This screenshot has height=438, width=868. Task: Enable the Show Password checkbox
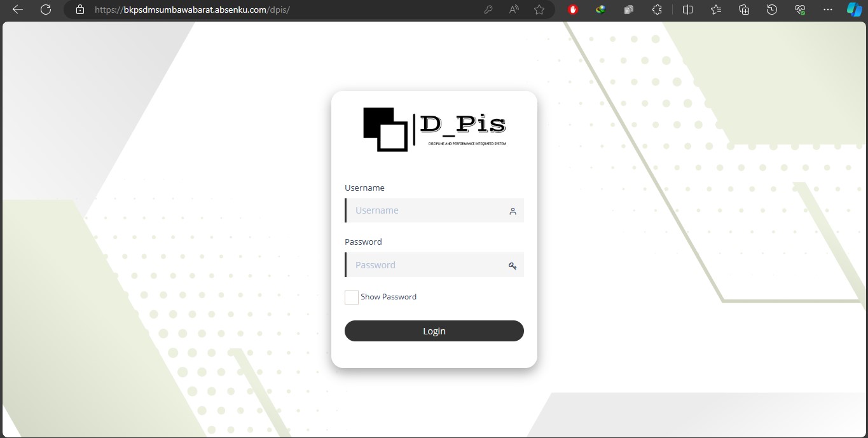pyautogui.click(x=352, y=298)
